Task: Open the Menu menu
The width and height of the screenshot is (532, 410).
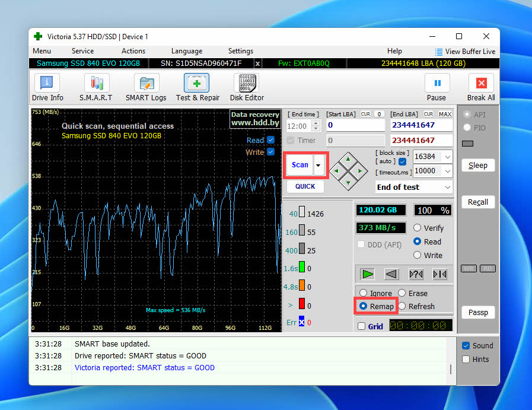Action: tap(42, 51)
